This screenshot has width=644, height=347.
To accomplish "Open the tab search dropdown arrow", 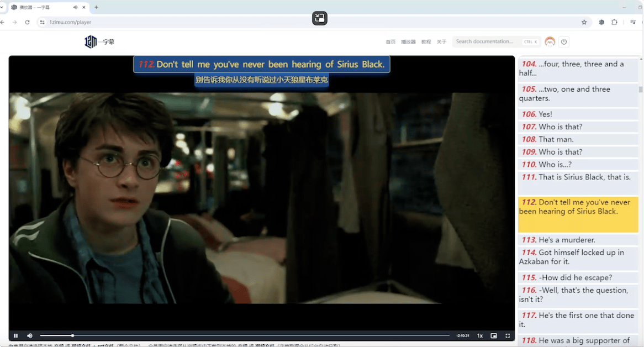I will point(2,7).
